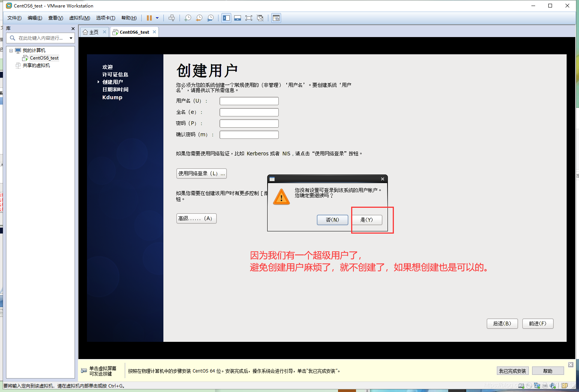The width and height of the screenshot is (579, 392).
Task: Revert the virtual machine to its snapshot
Action: click(199, 18)
